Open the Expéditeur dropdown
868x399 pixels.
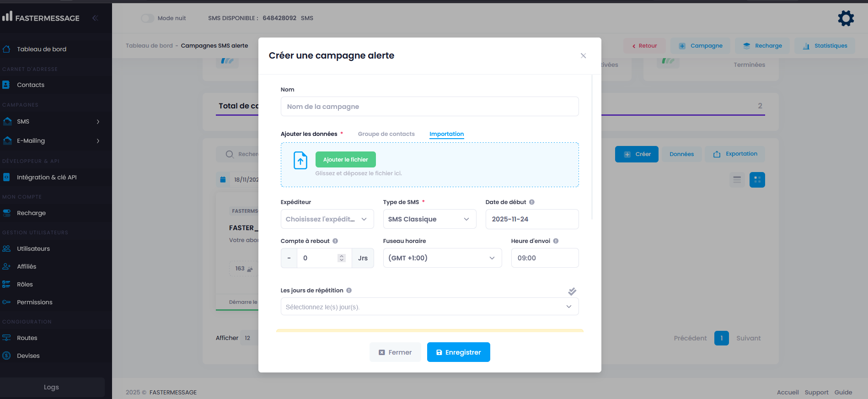click(327, 219)
